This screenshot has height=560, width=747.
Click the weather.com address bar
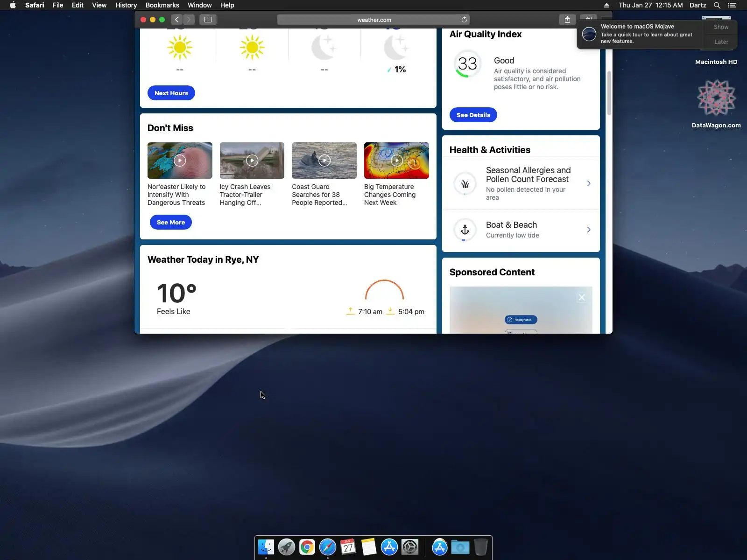(373, 20)
